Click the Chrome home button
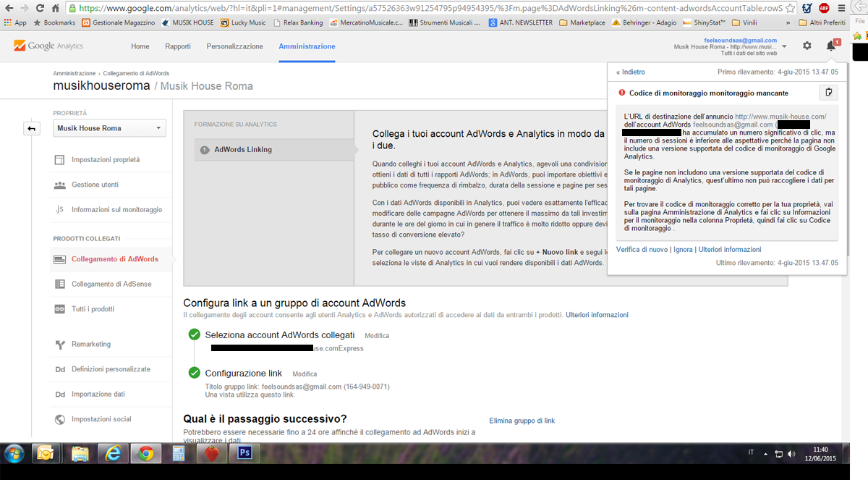The image size is (868, 480). point(56,8)
